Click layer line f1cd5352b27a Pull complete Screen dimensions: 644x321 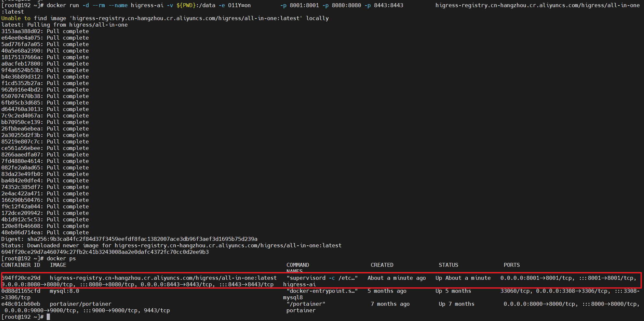[x=45, y=83]
